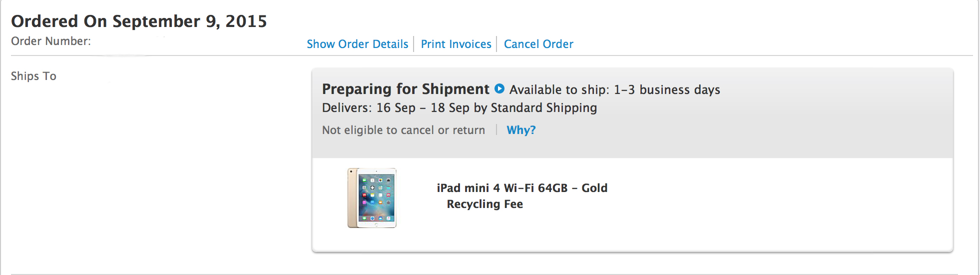Click the Ordered On September 9, 2015 heading

pos(139,21)
